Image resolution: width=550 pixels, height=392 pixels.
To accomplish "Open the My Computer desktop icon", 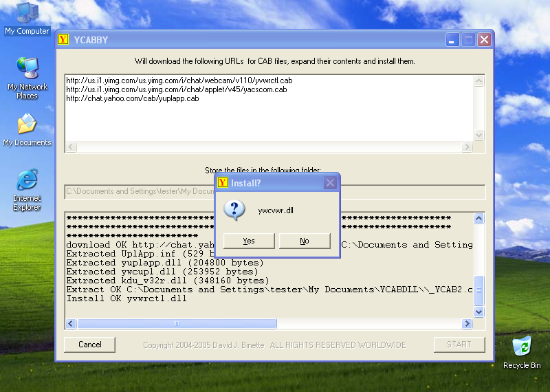I will pyautogui.click(x=27, y=19).
